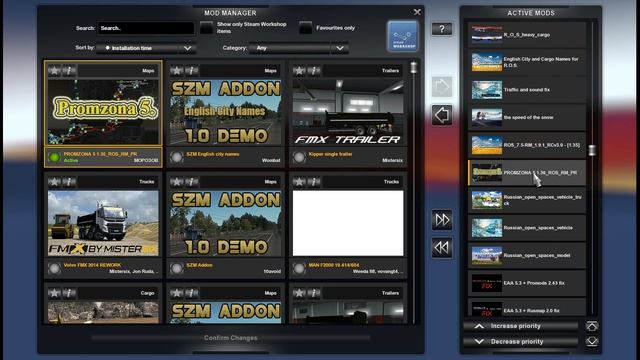Select PROMZONA active mod row
This screenshot has height=360, width=640.
[527, 173]
